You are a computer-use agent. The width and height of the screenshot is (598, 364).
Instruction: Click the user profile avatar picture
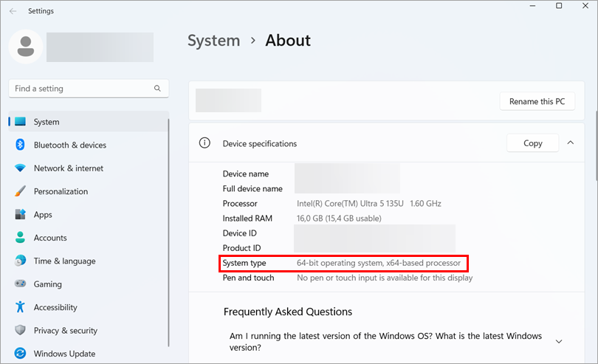pos(25,47)
